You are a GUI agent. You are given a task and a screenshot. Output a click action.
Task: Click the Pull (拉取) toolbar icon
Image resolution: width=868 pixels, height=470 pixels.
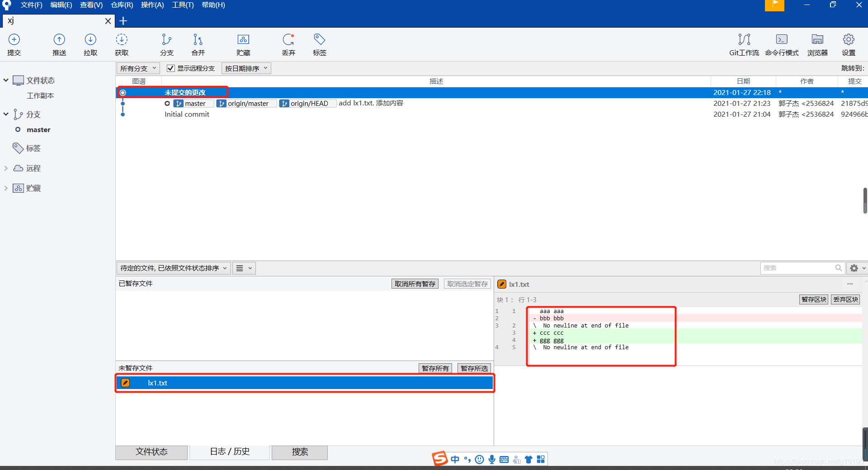coord(90,44)
